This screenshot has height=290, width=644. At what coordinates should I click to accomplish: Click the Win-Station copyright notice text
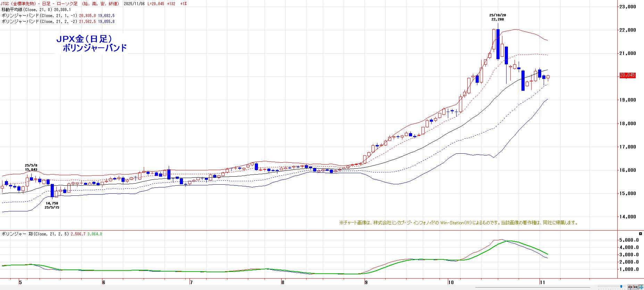coord(459,223)
